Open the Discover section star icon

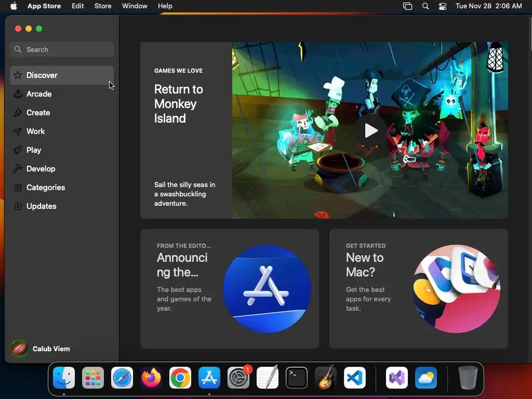click(x=18, y=75)
